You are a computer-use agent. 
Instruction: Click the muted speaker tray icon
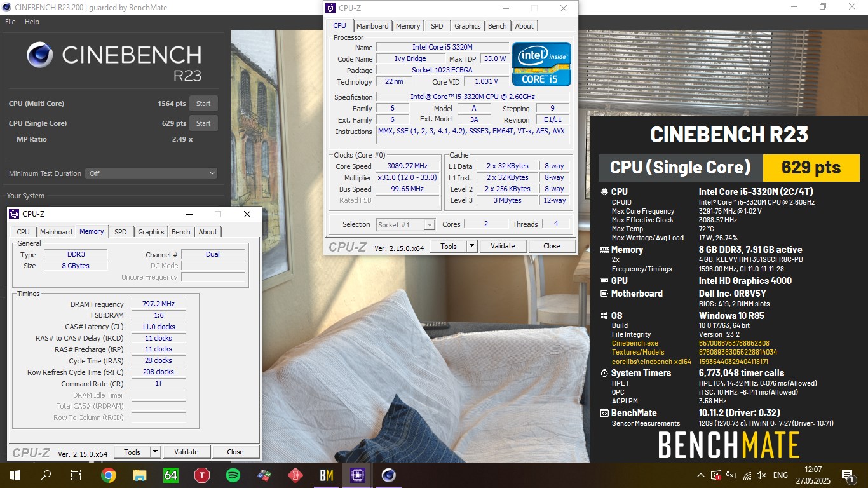click(x=761, y=475)
